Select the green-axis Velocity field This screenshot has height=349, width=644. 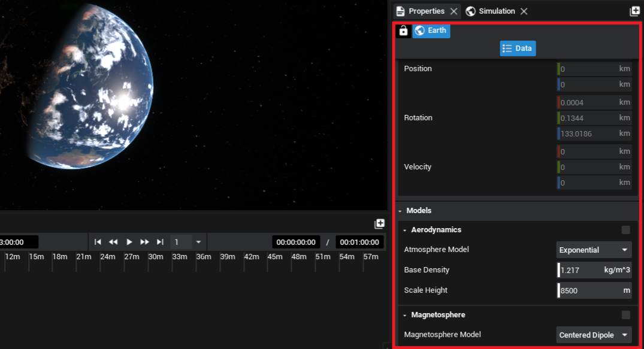[594, 168]
